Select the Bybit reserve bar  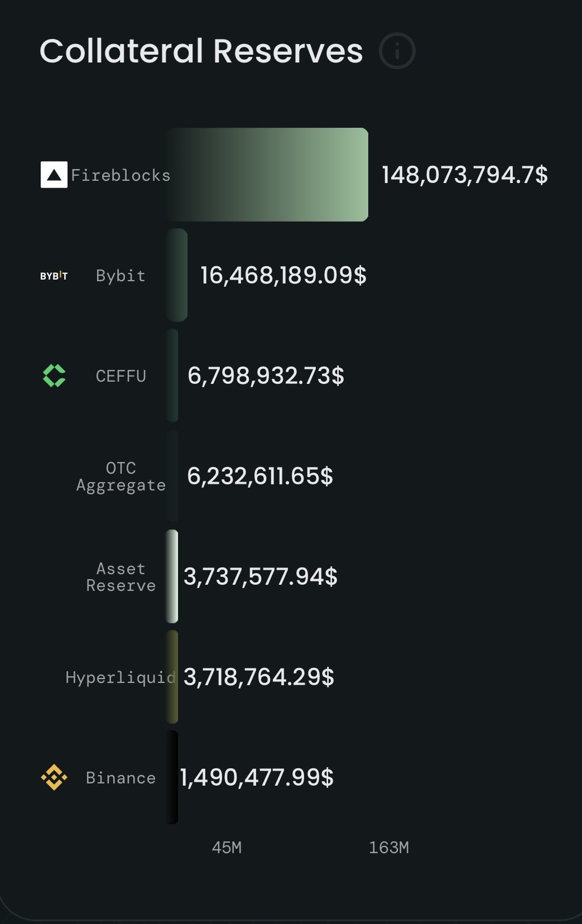[x=177, y=275]
